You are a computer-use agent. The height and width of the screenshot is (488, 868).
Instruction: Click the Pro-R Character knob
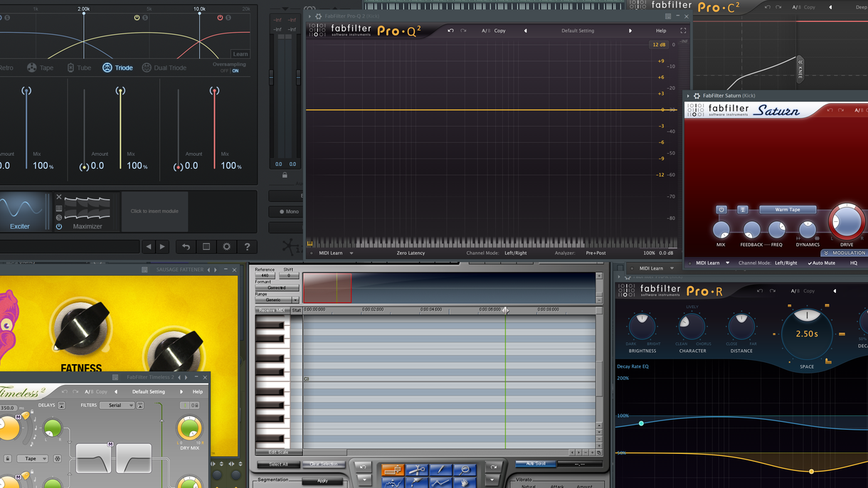[692, 326]
